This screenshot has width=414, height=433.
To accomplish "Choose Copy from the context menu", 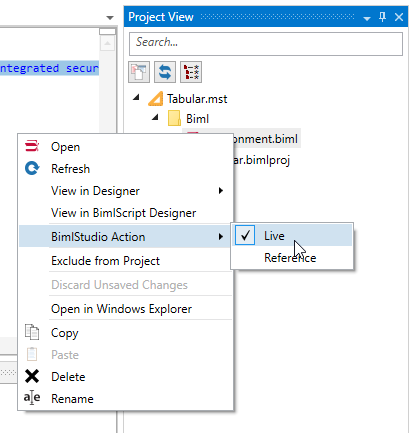I will 126,333.
